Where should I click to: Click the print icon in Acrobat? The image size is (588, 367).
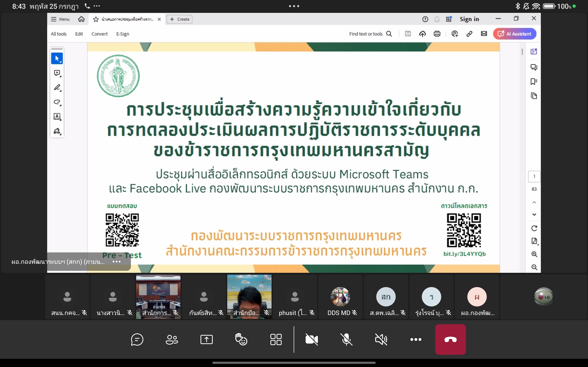tap(437, 34)
